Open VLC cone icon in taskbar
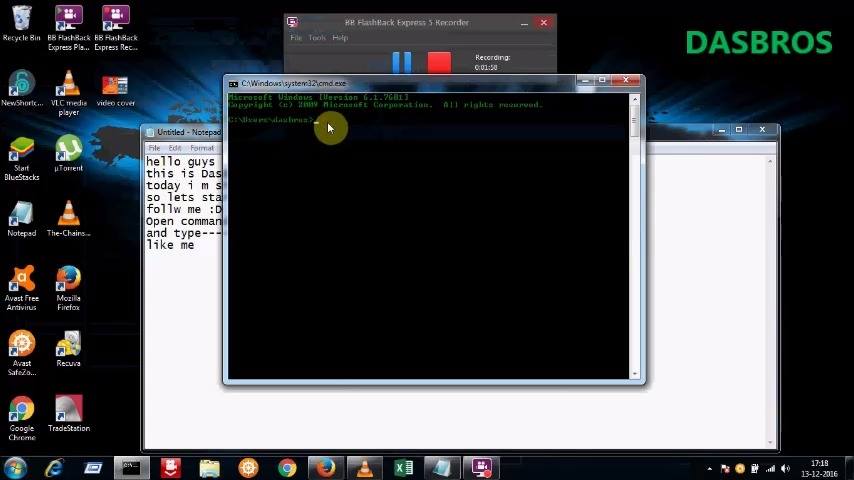854x480 pixels. click(364, 468)
